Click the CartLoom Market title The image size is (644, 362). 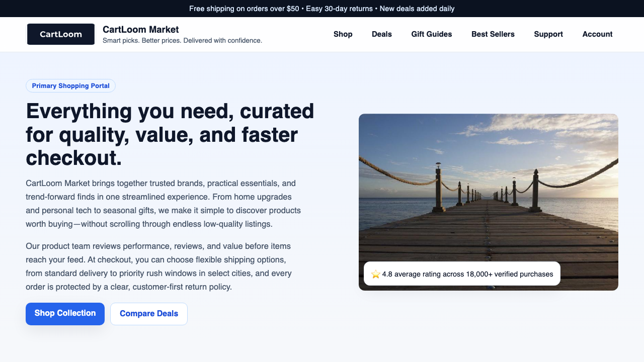[140, 29]
